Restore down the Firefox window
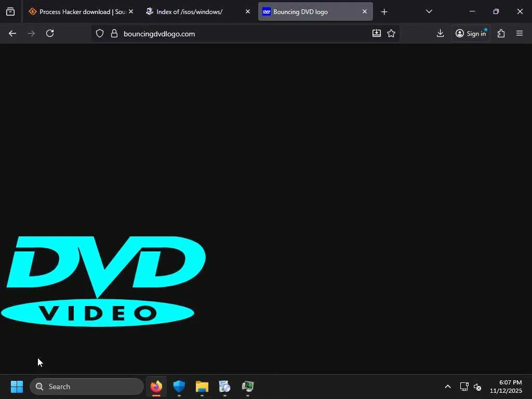This screenshot has height=399, width=532. 496,11
